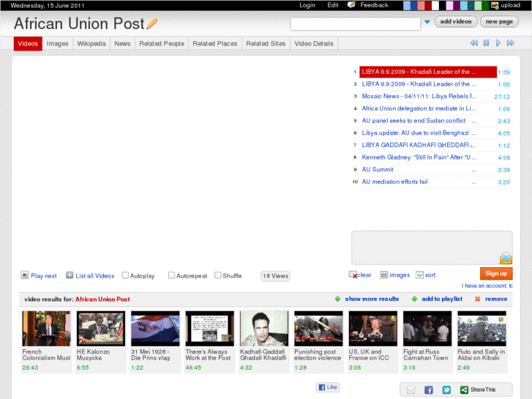The width and height of the screenshot is (532, 399).
Task: Open the French Colonialism Must video thumbnail
Action: click(x=47, y=329)
